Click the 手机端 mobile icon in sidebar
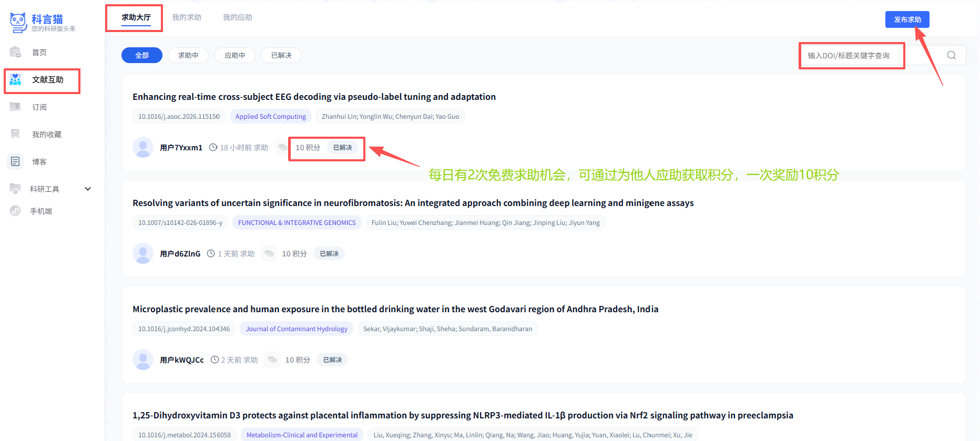980x441 pixels. click(15, 211)
